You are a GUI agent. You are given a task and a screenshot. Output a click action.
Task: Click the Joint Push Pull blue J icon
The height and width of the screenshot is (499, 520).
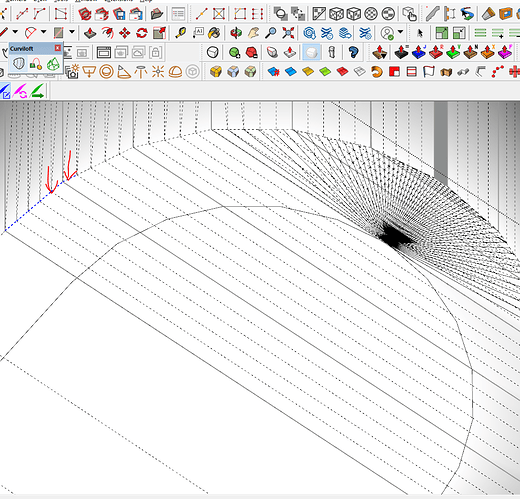pyautogui.click(x=419, y=52)
